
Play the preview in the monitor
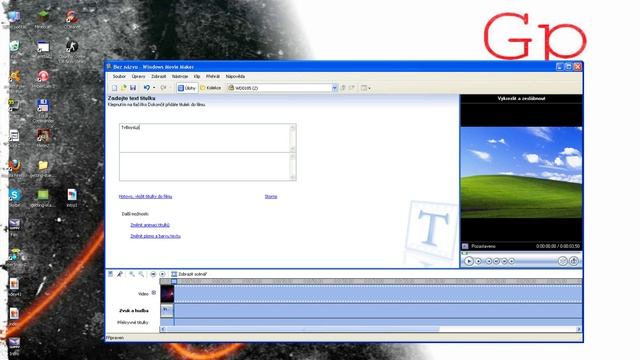pyautogui.click(x=469, y=261)
